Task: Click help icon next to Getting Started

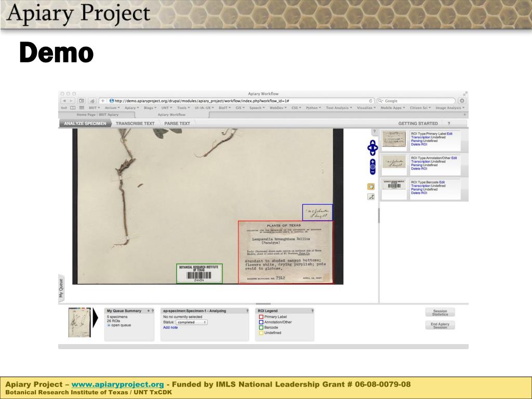Action: (x=449, y=124)
